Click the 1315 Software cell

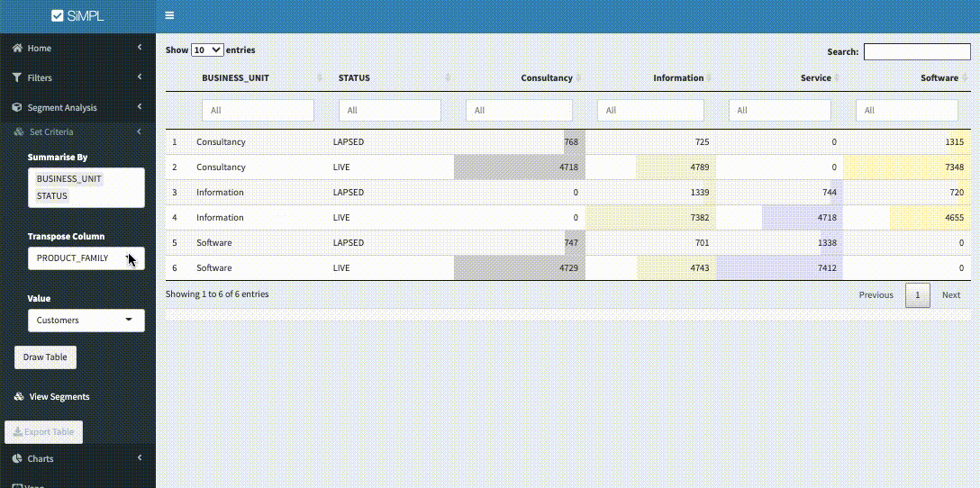pos(907,142)
